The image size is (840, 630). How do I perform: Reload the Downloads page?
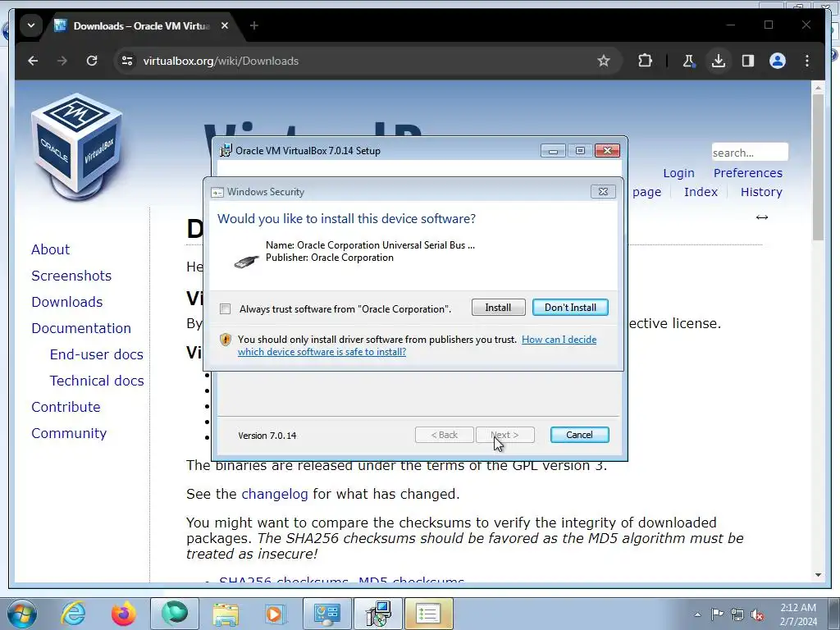(x=92, y=61)
